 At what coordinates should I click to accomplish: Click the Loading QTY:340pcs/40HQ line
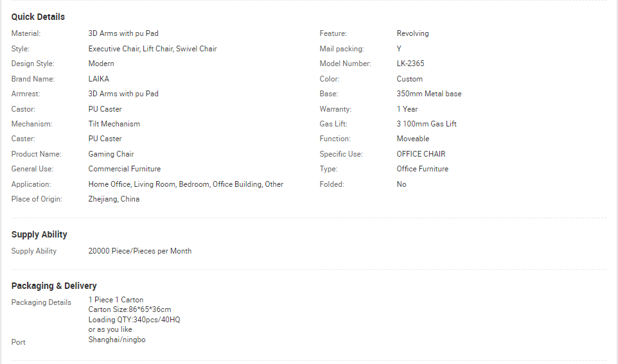click(134, 320)
